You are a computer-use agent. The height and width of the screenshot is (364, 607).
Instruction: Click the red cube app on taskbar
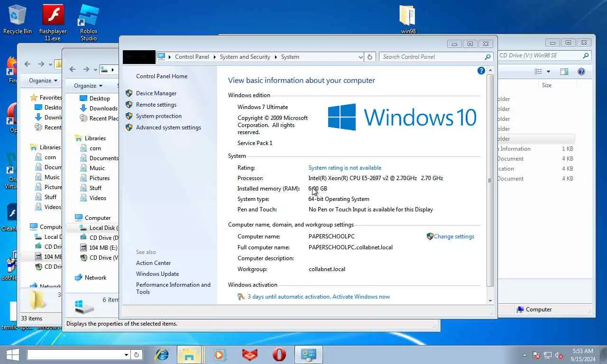(x=249, y=355)
